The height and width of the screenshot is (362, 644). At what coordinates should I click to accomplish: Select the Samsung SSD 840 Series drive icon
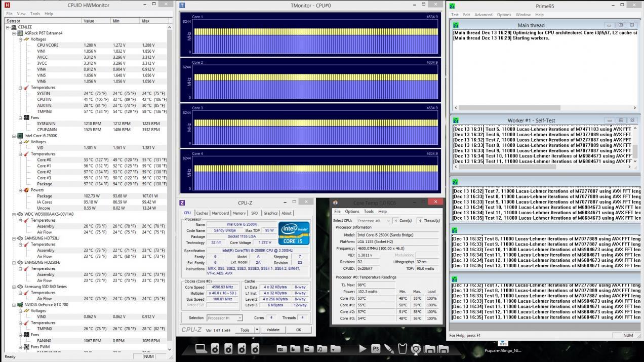click(20, 287)
